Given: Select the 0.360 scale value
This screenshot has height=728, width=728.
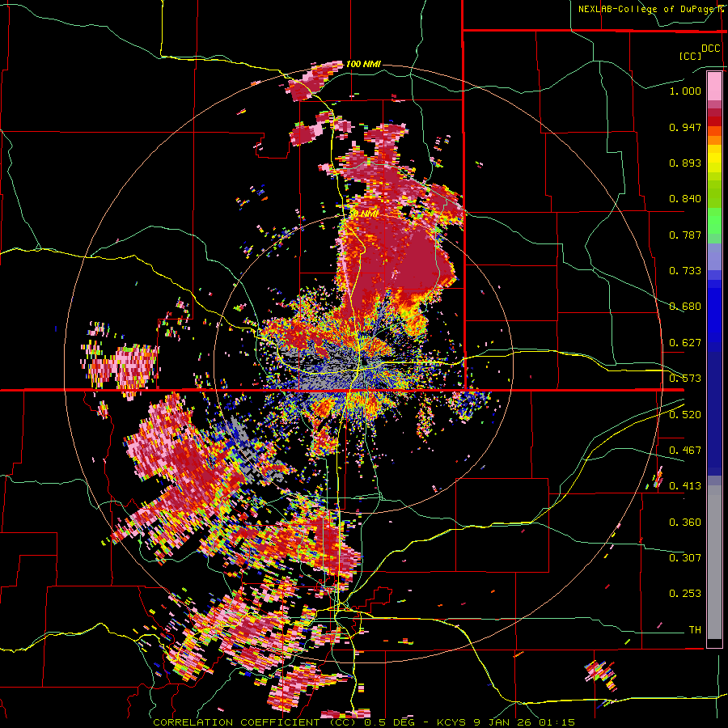Looking at the screenshot, I should 685,522.
